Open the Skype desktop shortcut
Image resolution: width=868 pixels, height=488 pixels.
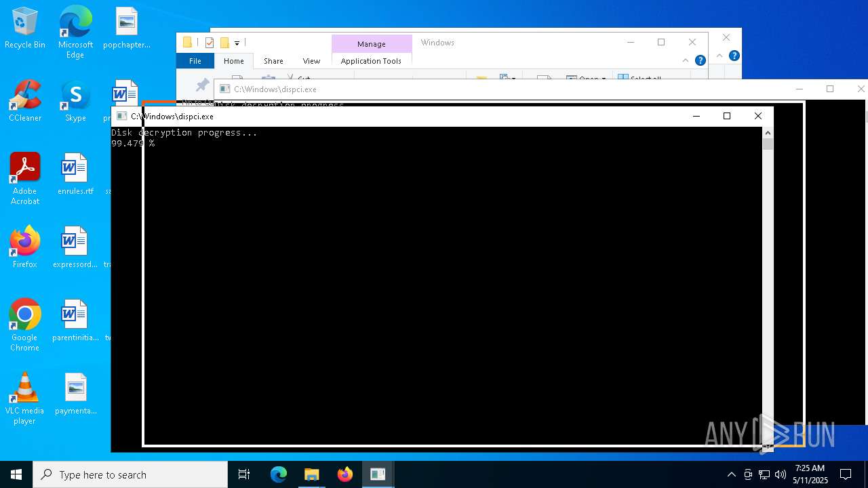point(75,102)
